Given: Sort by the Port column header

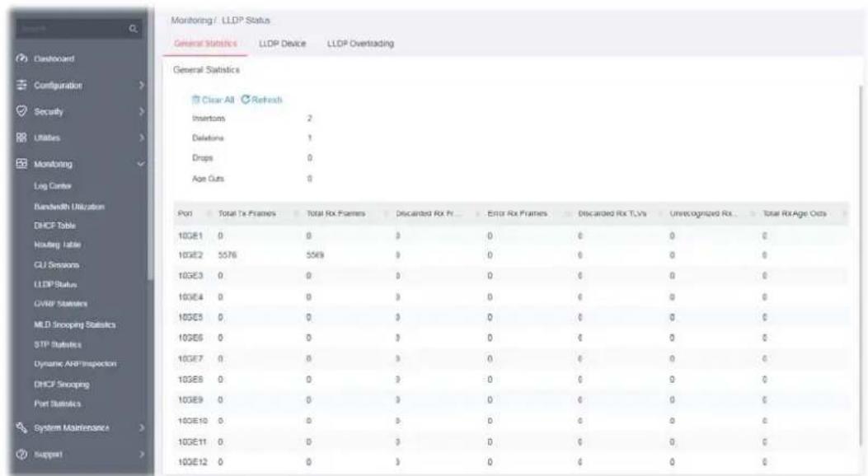Looking at the screenshot, I should tap(185, 213).
